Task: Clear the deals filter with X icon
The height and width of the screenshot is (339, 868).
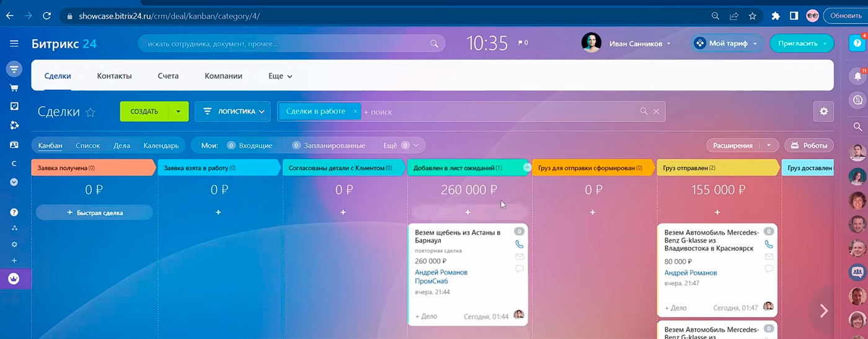Action: point(656,111)
